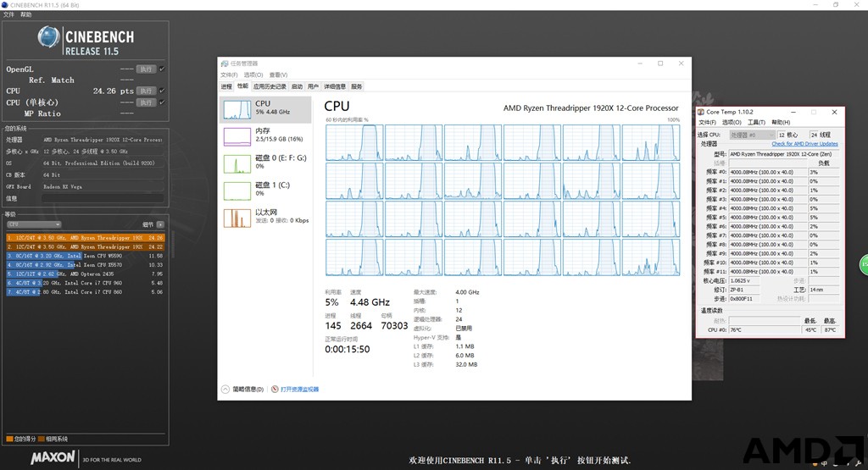Open the resource monitor icon in Task Manager
868x470 pixels.
tap(275, 390)
